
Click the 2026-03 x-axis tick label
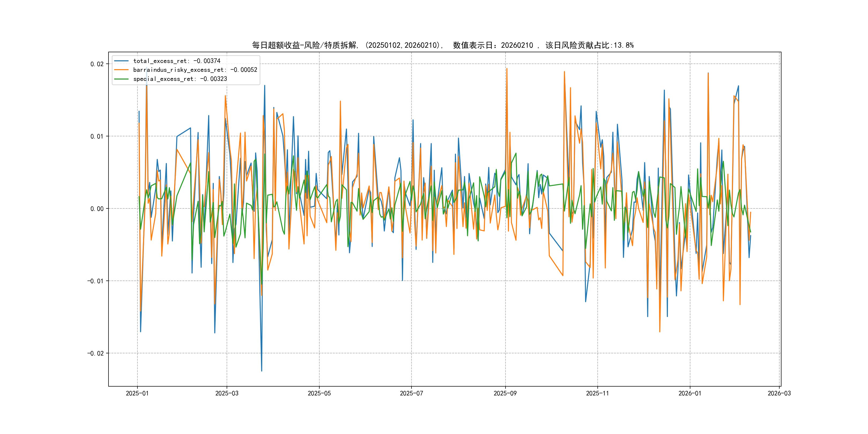pyautogui.click(x=779, y=393)
